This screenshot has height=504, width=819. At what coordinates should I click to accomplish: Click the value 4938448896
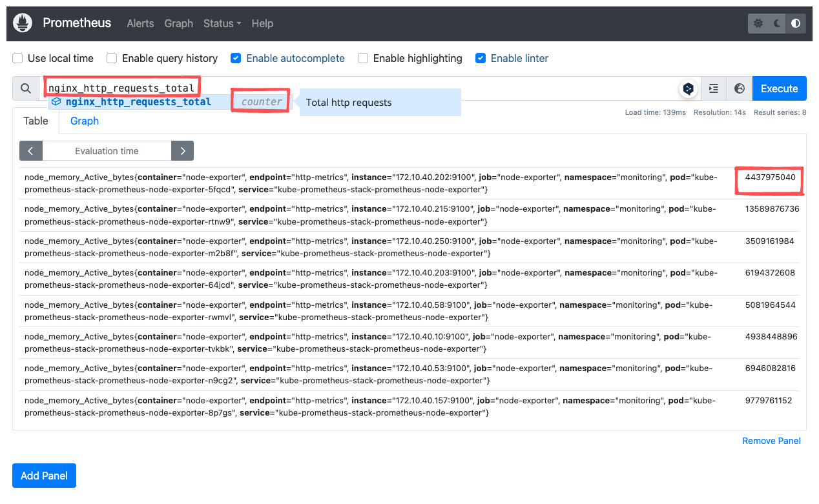[x=771, y=336]
